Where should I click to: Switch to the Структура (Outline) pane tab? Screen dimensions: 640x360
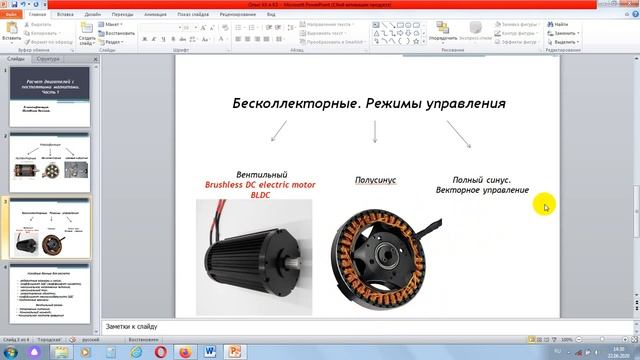coord(48,59)
